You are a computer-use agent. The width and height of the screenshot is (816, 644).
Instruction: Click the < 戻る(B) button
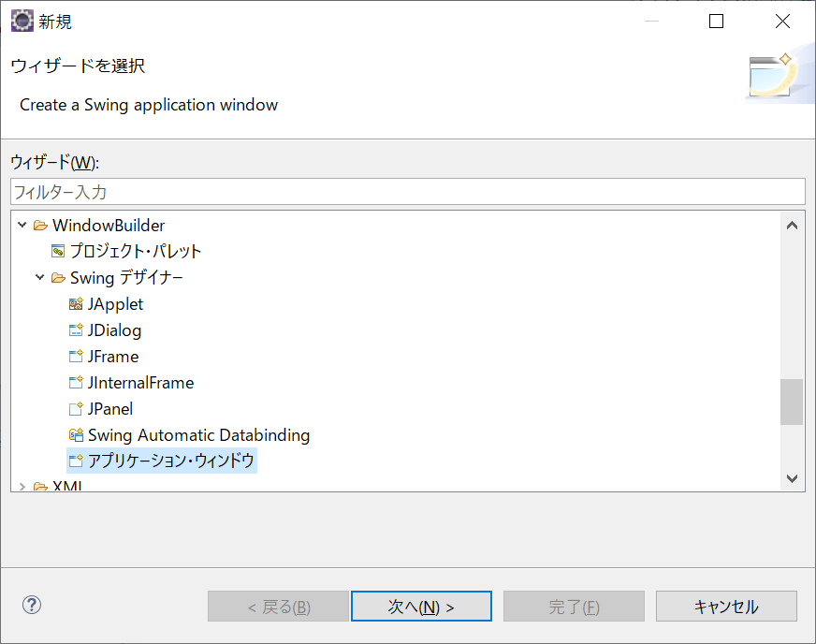coord(279,606)
